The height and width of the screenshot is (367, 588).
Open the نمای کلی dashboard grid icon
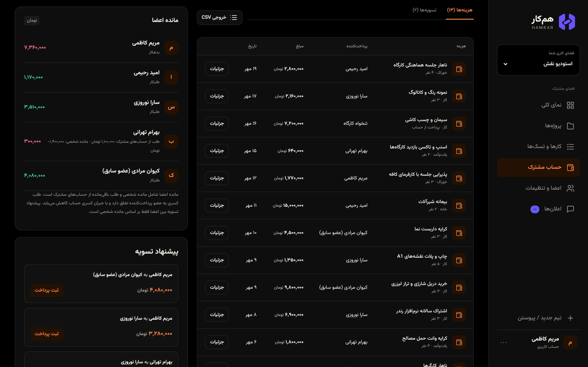tap(570, 105)
